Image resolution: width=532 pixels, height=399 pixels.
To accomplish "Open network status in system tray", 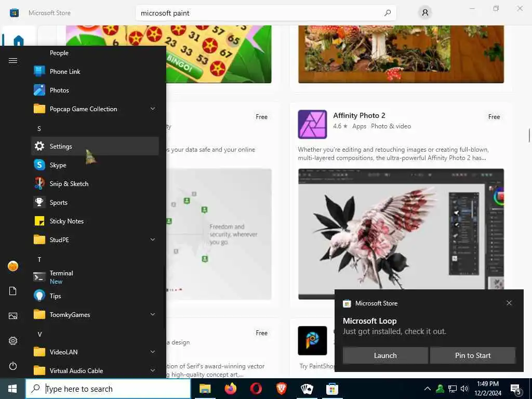I will click(x=453, y=389).
